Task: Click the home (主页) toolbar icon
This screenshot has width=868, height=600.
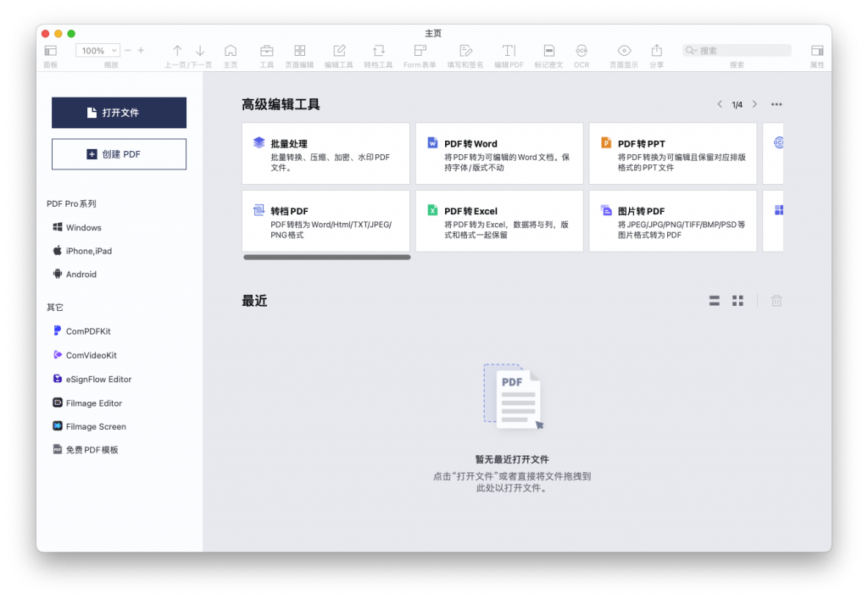Action: (231, 50)
